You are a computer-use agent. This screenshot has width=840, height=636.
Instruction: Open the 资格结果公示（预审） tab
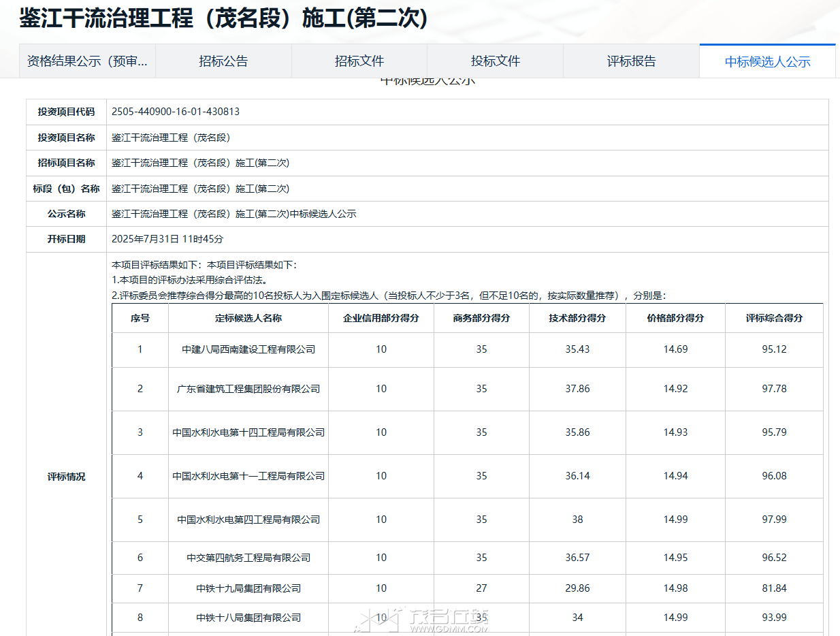87,61
